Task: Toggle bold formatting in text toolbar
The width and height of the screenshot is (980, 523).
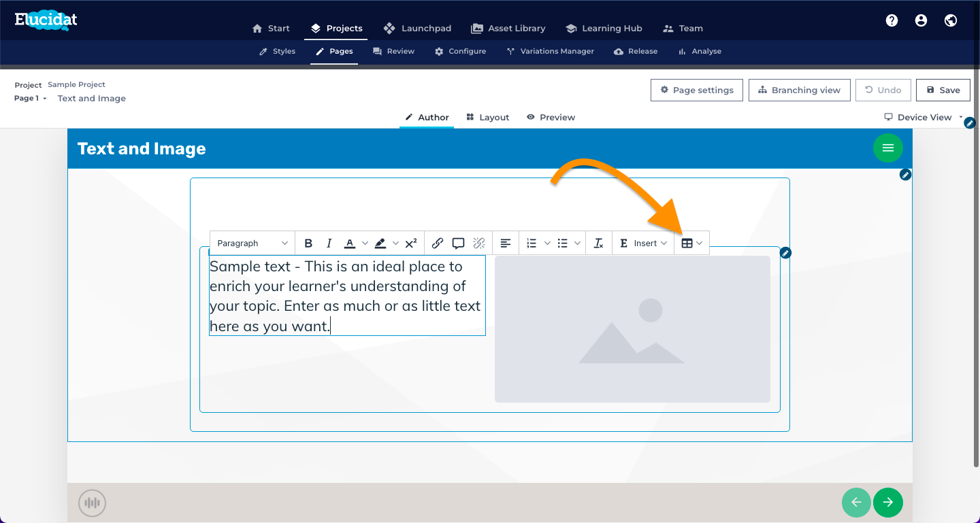Action: [308, 243]
